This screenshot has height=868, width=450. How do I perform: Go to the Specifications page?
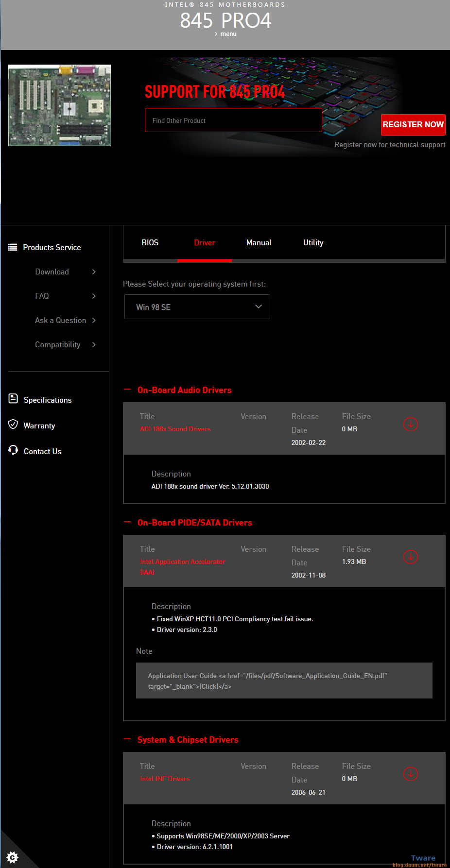coord(48,400)
